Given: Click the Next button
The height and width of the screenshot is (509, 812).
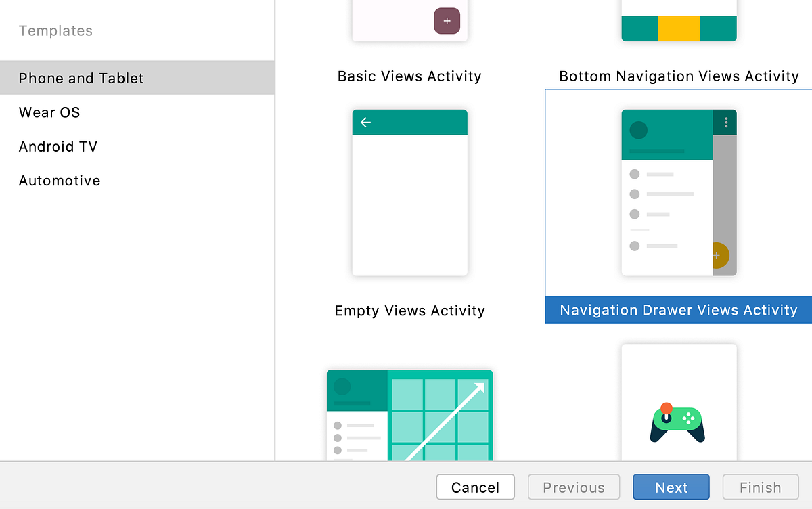Looking at the screenshot, I should (671, 487).
